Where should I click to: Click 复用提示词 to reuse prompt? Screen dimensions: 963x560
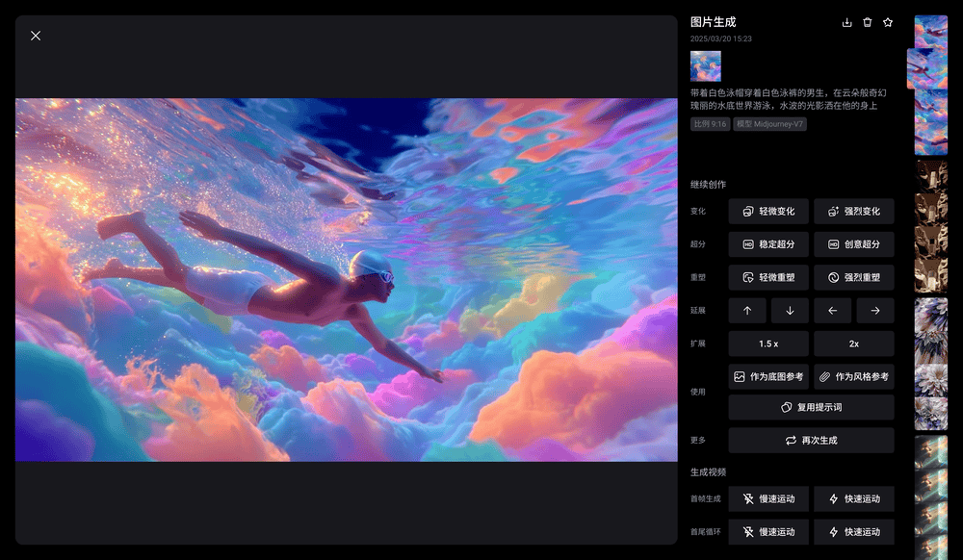pyautogui.click(x=811, y=407)
